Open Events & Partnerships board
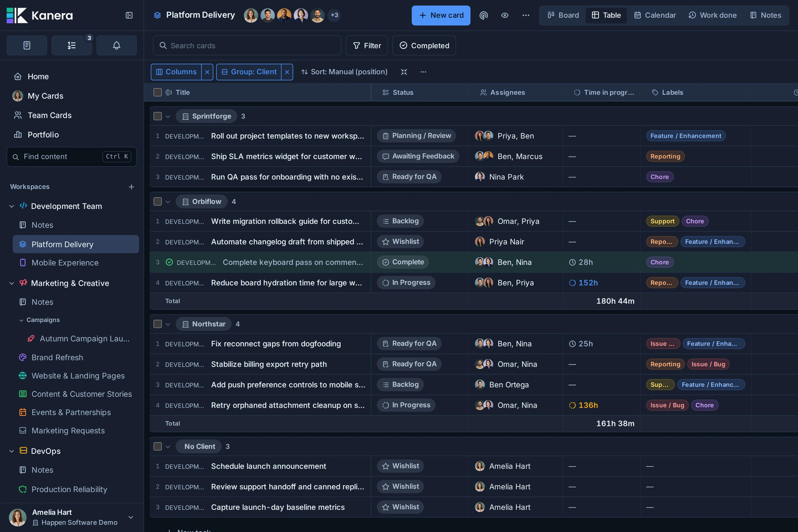This screenshot has height=532, width=798. (x=71, y=412)
